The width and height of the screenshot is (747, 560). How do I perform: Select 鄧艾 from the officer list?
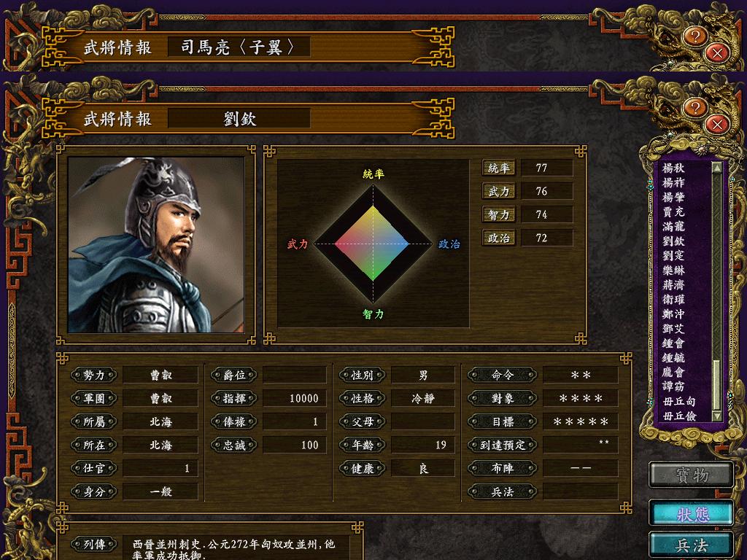click(673, 329)
